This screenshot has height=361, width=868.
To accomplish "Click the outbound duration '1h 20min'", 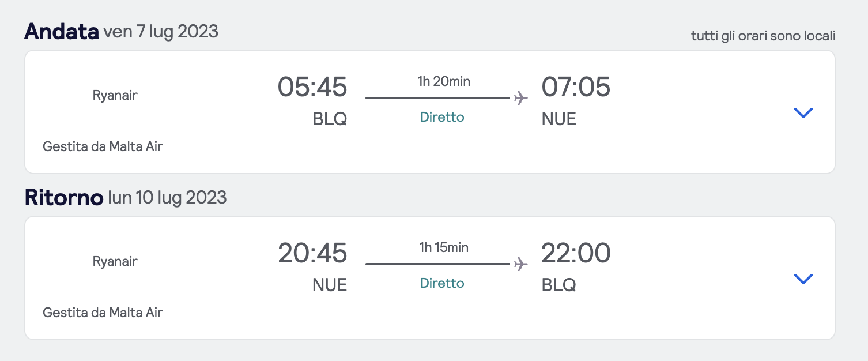I will pos(444,81).
